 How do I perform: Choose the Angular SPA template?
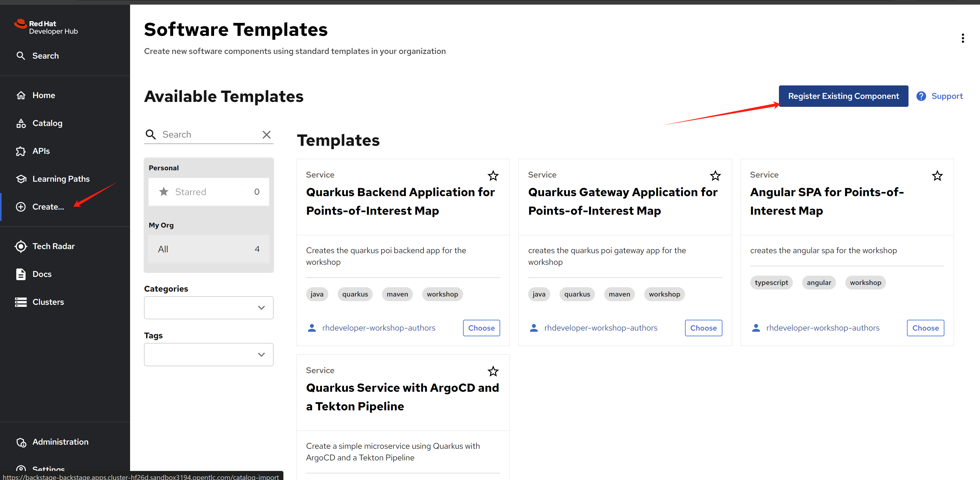pos(925,328)
